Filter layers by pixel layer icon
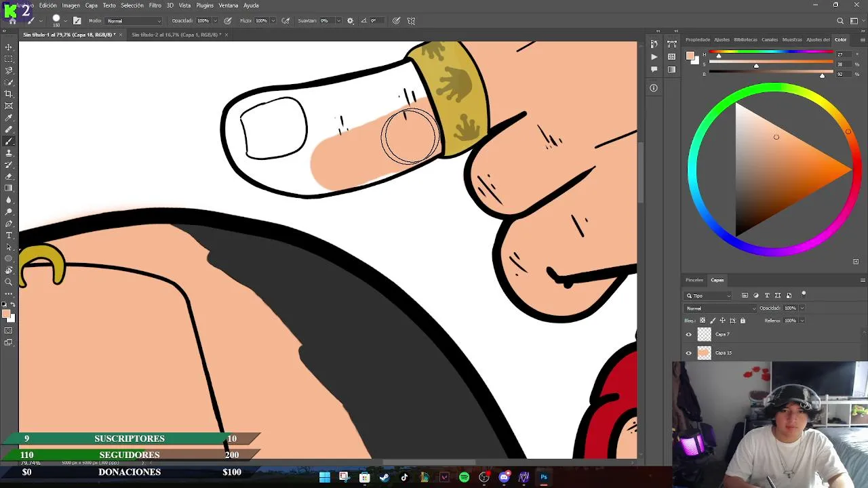 [x=745, y=296]
